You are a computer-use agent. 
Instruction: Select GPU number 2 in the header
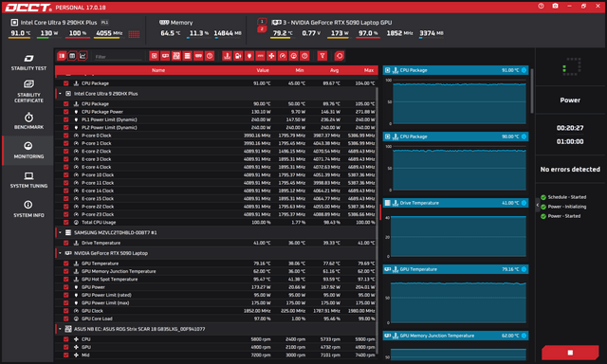click(x=262, y=29)
